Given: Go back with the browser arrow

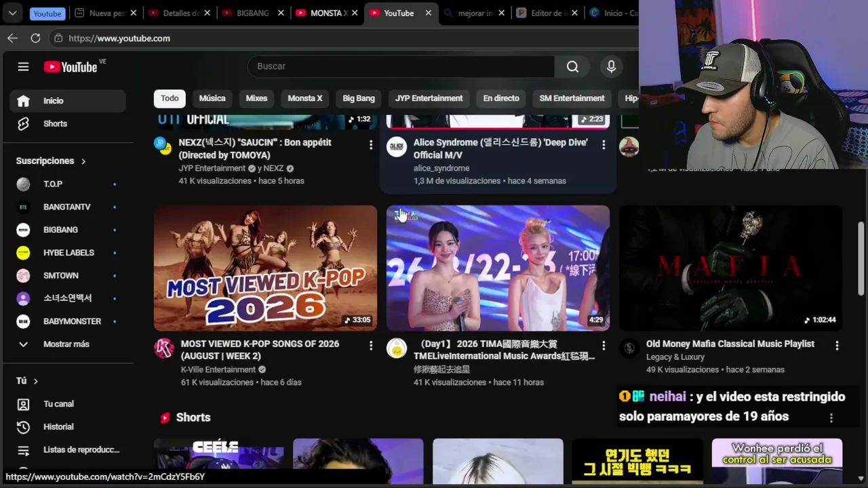Looking at the screenshot, I should point(12,39).
